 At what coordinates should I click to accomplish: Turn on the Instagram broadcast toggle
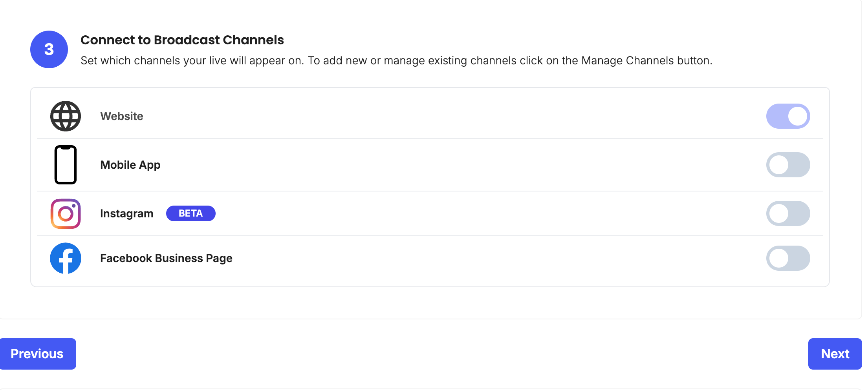coord(788,213)
